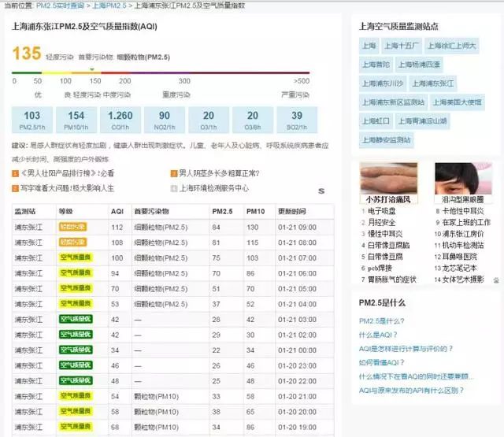Click the AQI value 112 in the table

117,228
